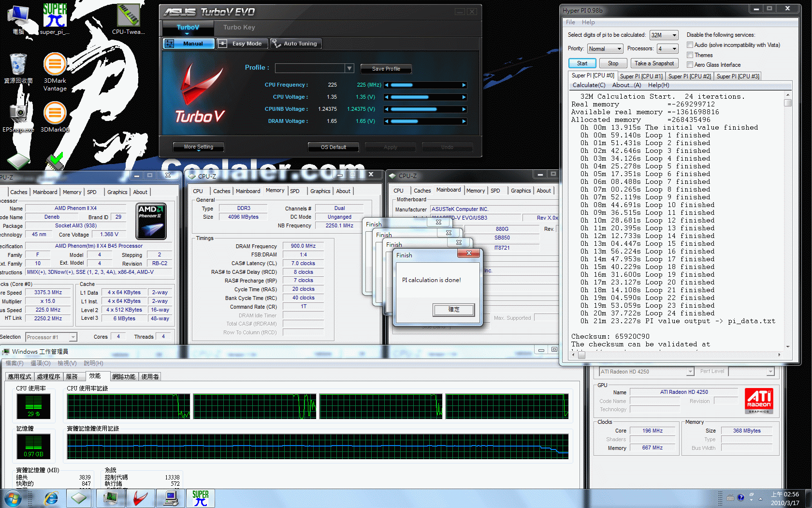
Task: Decrease CPU Voltage with left arrow
Action: pyautogui.click(x=387, y=97)
